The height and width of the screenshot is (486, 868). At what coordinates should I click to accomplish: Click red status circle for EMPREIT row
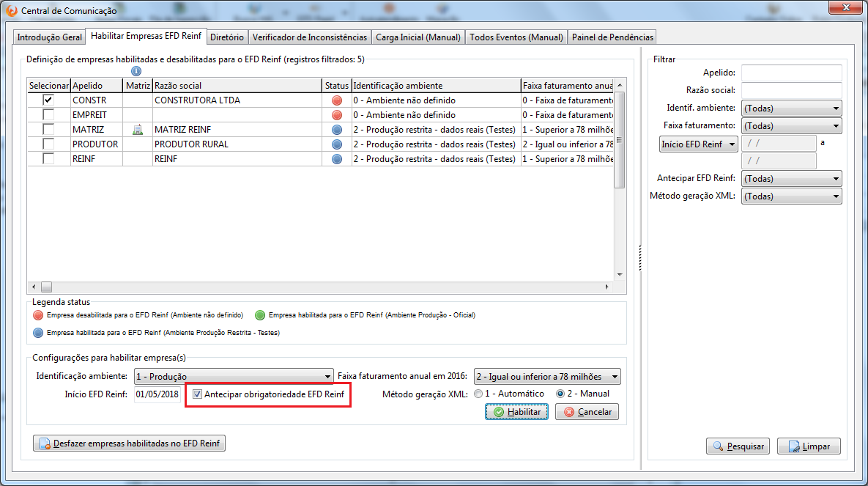tap(337, 115)
